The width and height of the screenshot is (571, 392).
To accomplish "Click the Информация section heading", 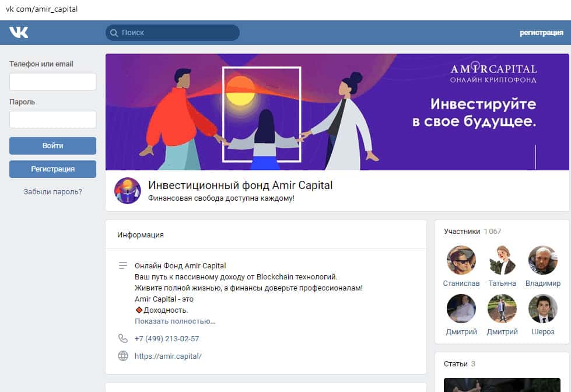I will 141,235.
